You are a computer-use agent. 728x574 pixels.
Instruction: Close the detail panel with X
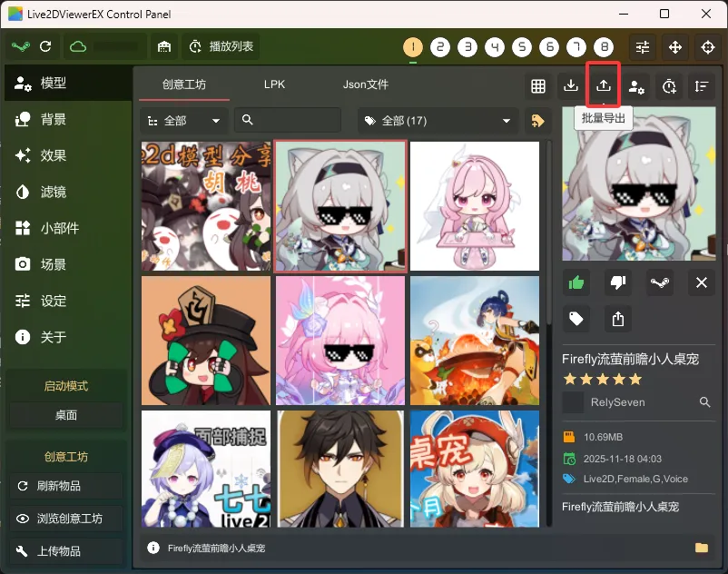pos(701,282)
